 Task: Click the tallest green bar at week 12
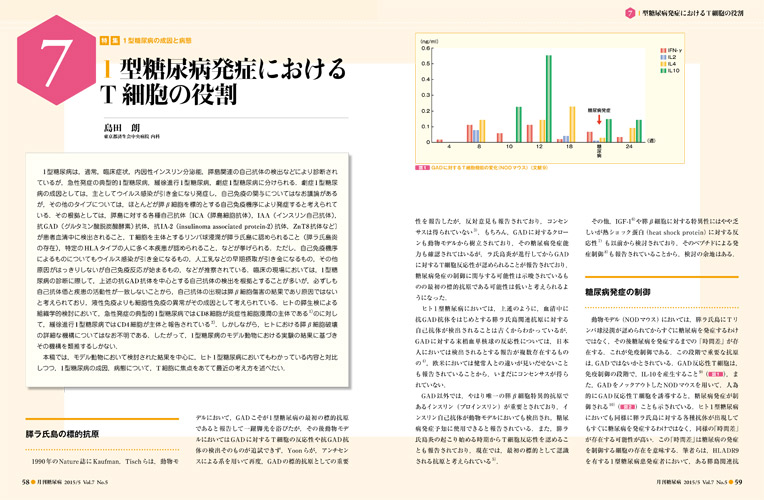coord(549,99)
